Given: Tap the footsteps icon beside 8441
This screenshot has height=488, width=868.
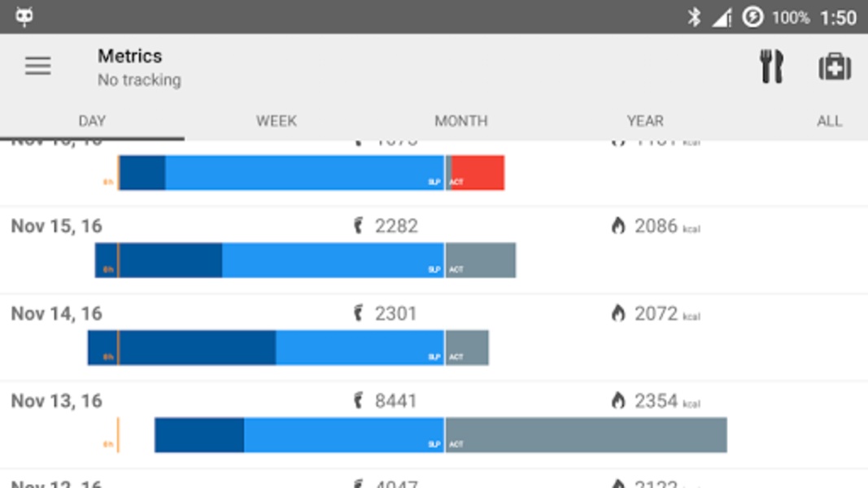Looking at the screenshot, I should 359,401.
